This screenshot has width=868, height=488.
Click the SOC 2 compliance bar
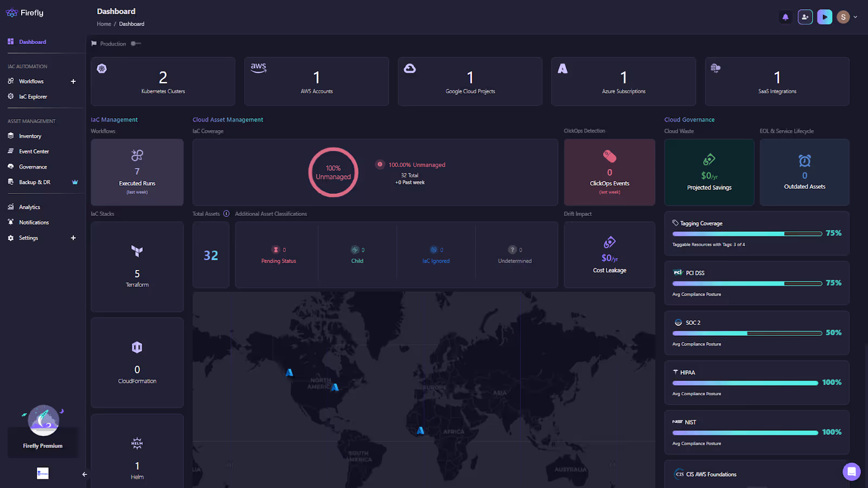[747, 333]
